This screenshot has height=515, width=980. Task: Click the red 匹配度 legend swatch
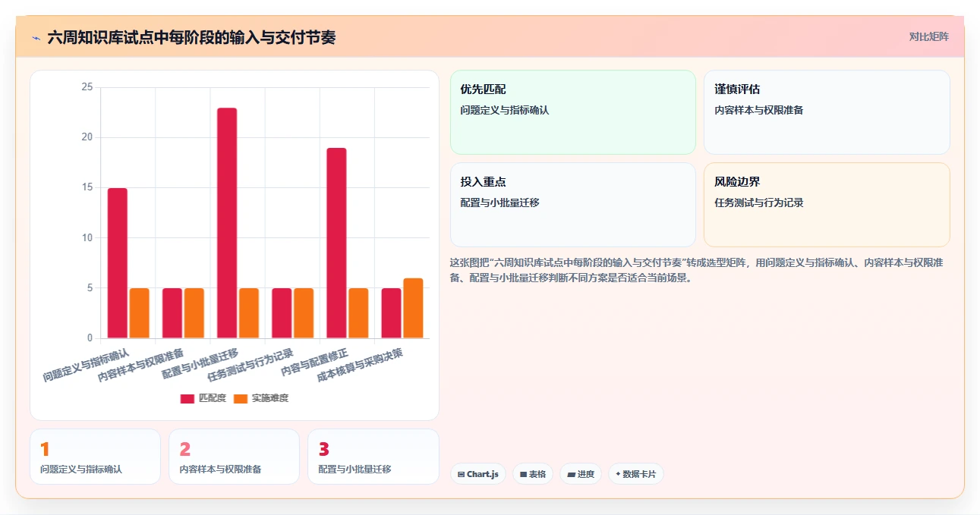(187, 398)
